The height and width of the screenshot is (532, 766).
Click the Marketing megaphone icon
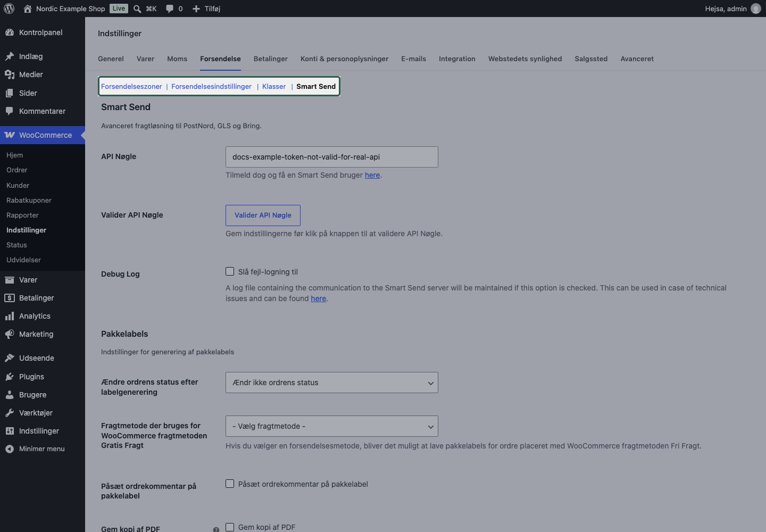tap(10, 334)
